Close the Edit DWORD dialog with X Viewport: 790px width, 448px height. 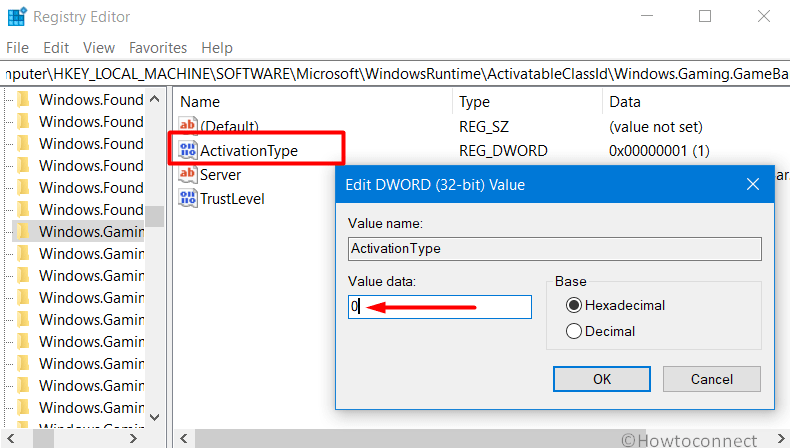click(x=753, y=184)
